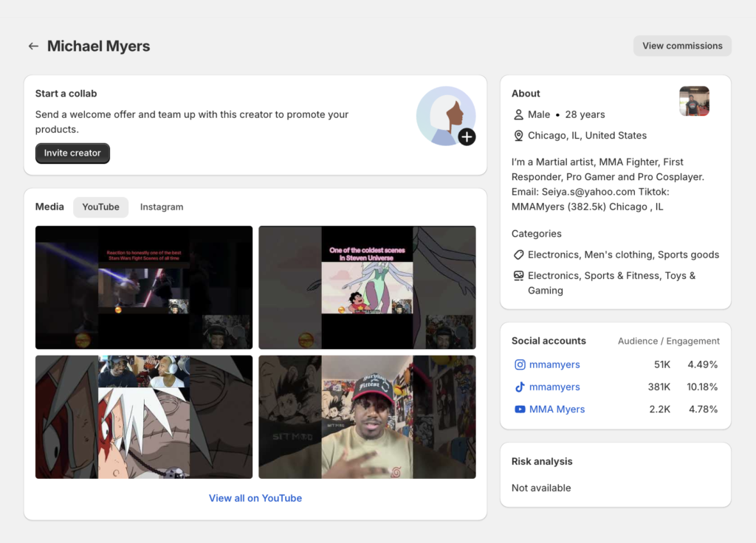Open View commissions
Screen dimensions: 756x543
(682, 46)
